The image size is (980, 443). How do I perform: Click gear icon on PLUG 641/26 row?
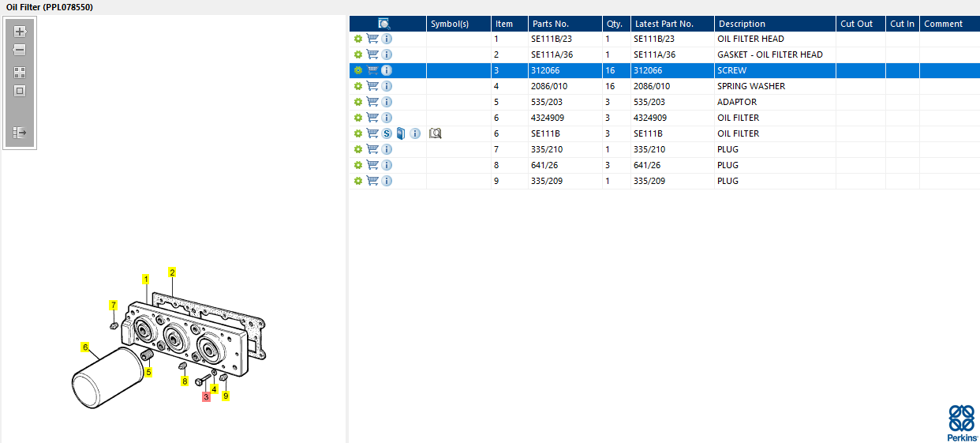click(358, 165)
